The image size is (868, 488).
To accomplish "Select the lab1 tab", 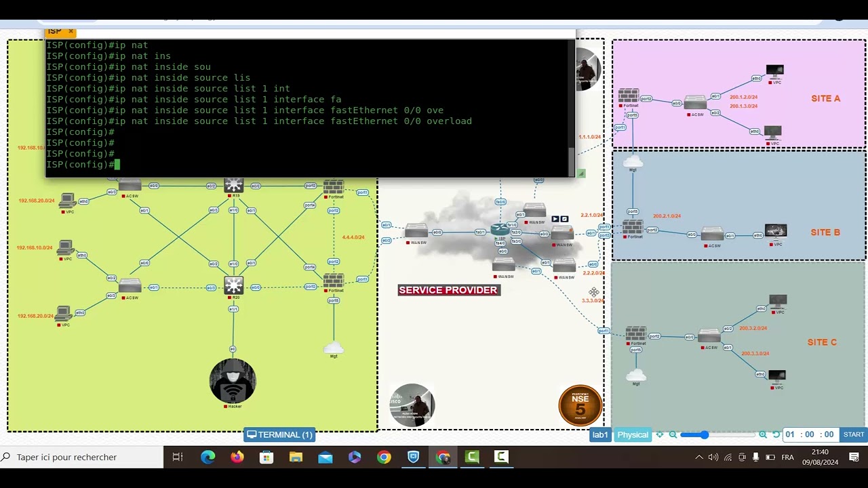I will [600, 434].
